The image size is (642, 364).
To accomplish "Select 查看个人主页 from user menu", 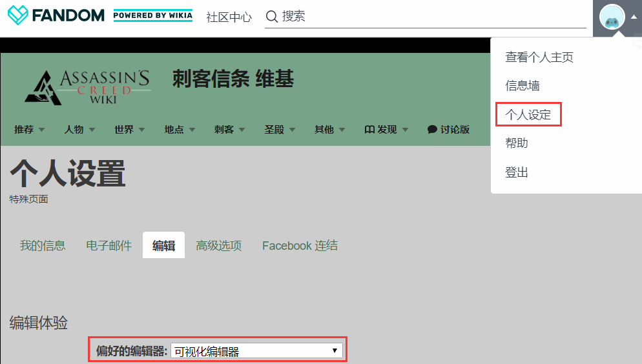I will [539, 57].
